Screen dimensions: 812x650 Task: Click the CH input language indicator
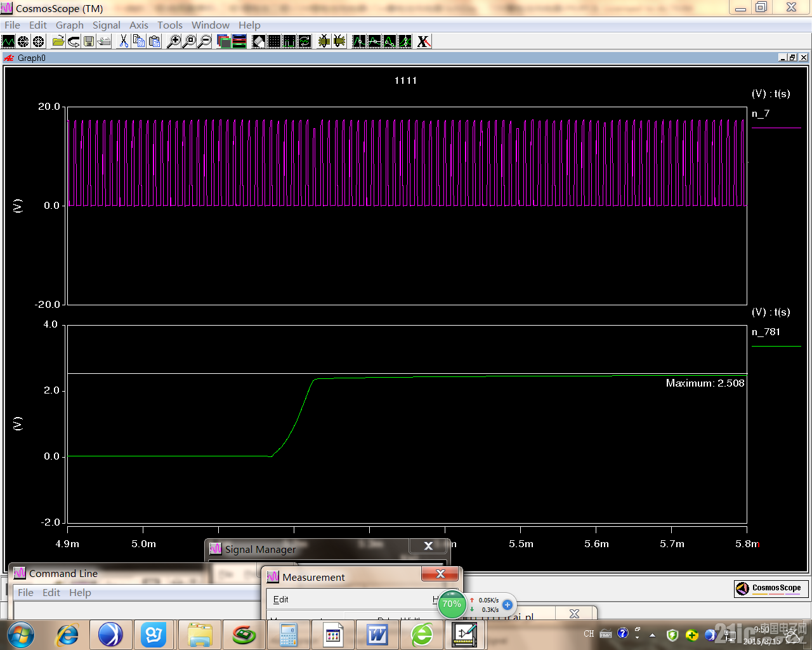(x=589, y=633)
